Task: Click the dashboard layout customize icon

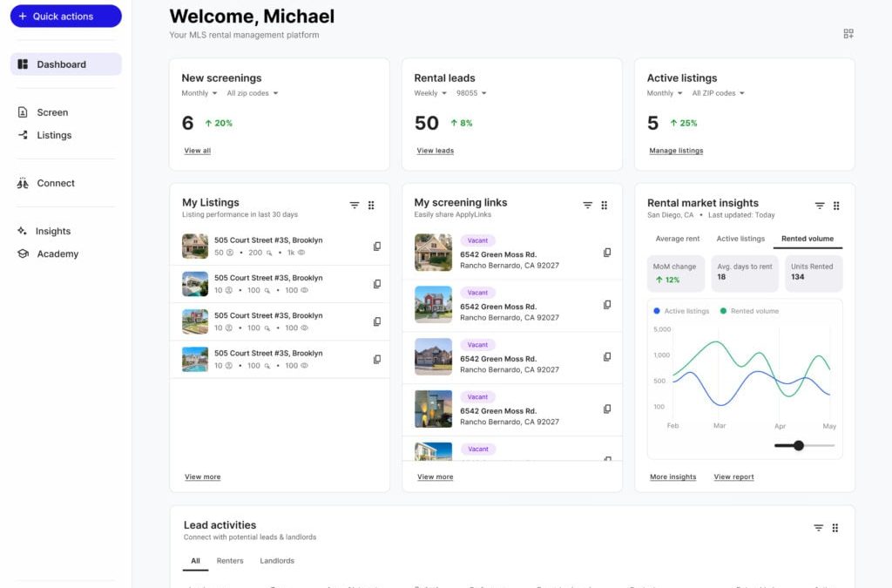Action: [848, 34]
